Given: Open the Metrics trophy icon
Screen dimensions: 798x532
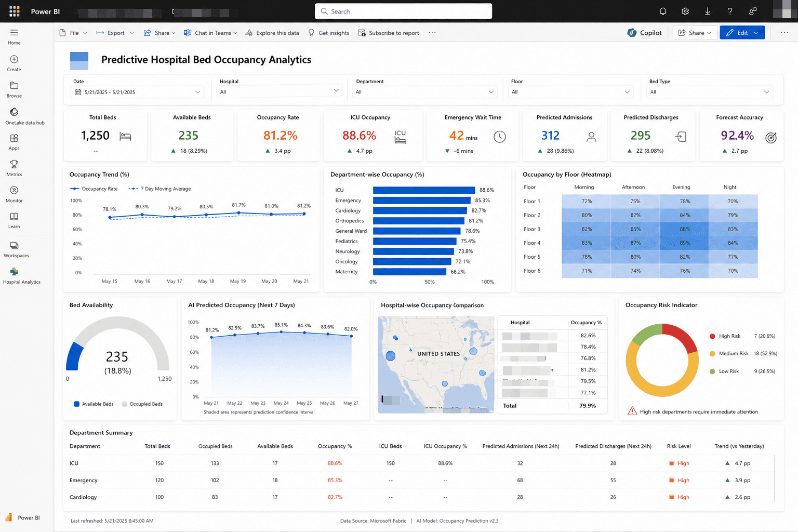Looking at the screenshot, I should [x=14, y=164].
